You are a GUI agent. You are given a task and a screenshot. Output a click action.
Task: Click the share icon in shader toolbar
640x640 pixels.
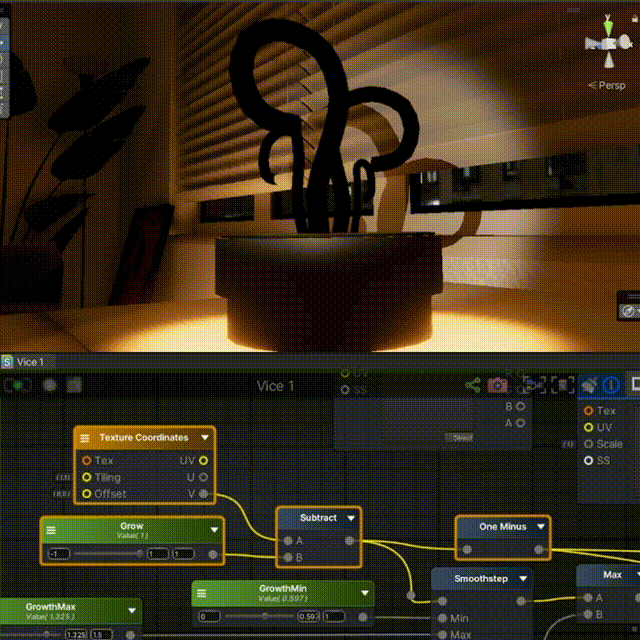(x=471, y=385)
